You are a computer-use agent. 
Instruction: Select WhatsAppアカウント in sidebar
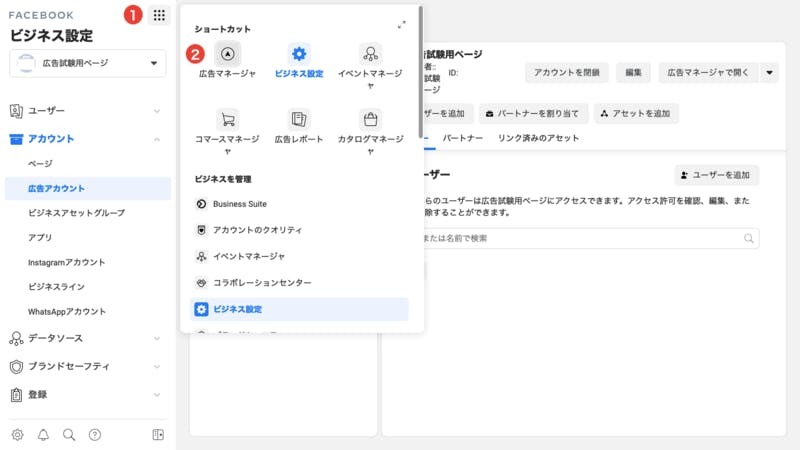click(x=67, y=312)
